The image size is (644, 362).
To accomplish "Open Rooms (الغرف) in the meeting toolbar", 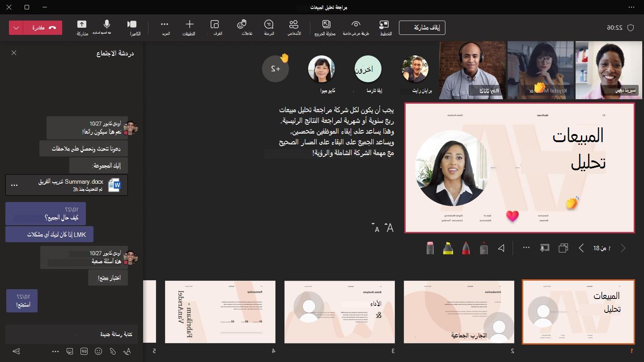I will pos(215,24).
